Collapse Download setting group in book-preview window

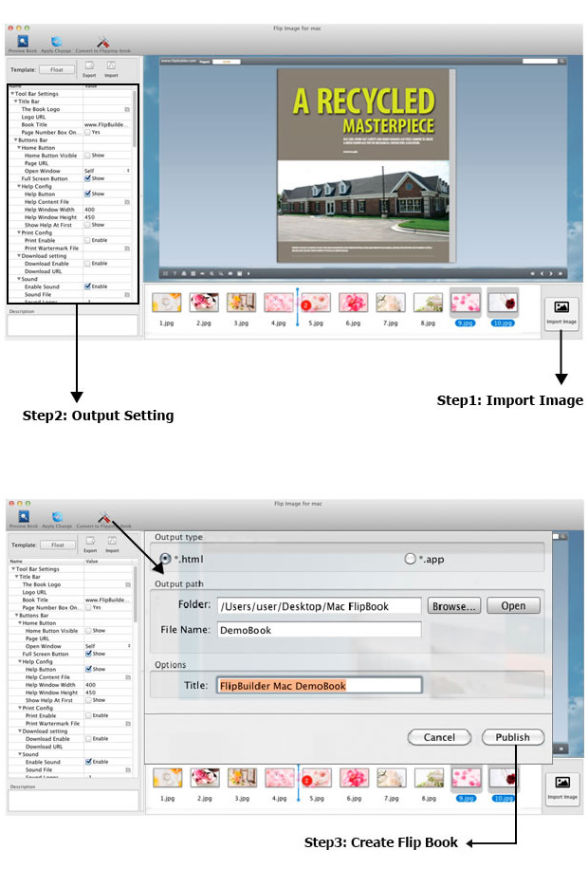click(19, 256)
